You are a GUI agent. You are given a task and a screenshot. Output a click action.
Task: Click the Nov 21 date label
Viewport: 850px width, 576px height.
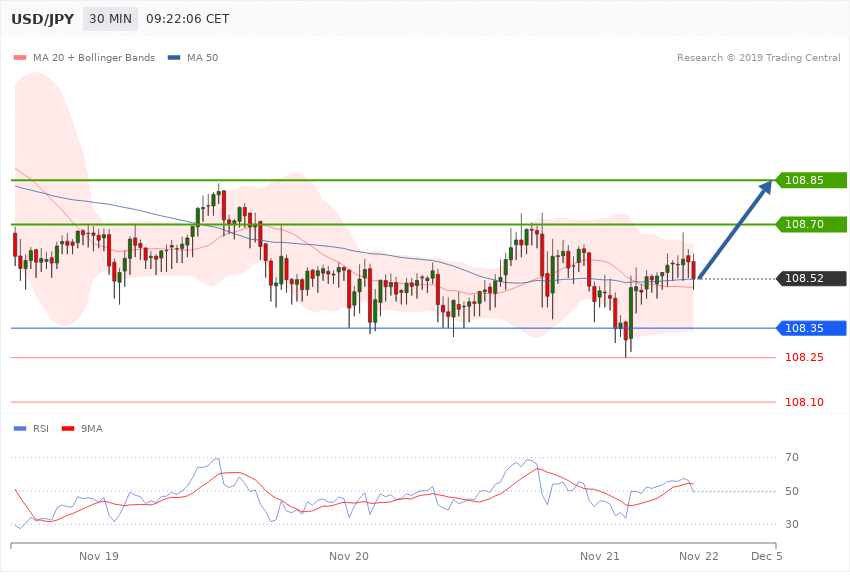600,556
